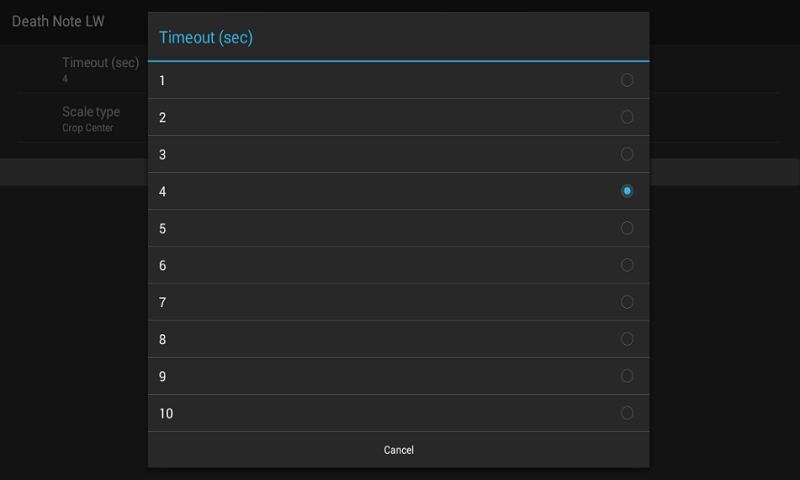Select the 6 second radio circle
The height and width of the screenshot is (480, 800).
(627, 265)
